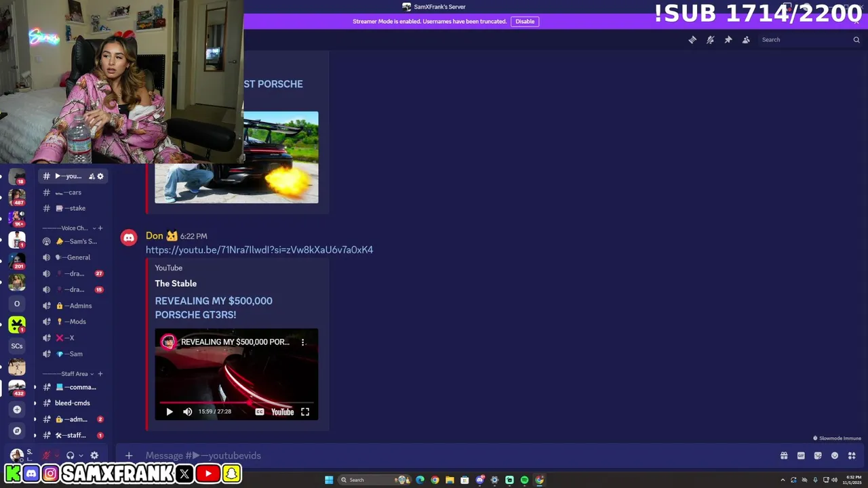The image size is (868, 488).
Task: Open message attachment plus button
Action: pos(129,455)
